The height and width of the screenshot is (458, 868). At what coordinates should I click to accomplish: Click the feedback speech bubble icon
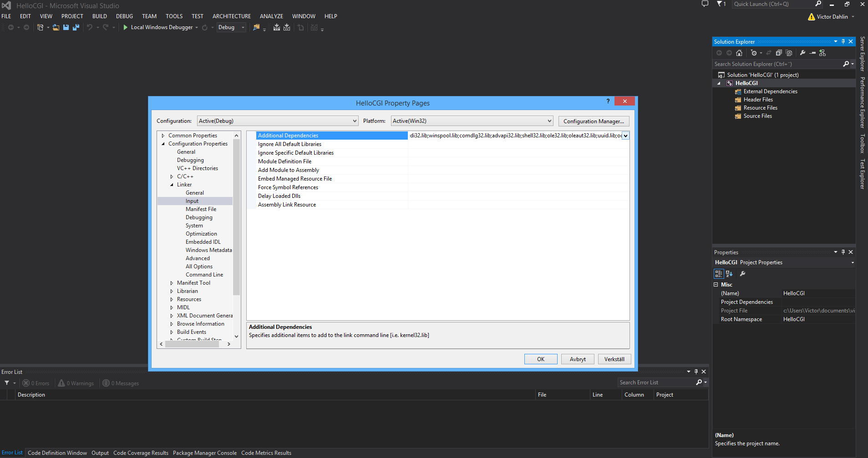click(705, 4)
